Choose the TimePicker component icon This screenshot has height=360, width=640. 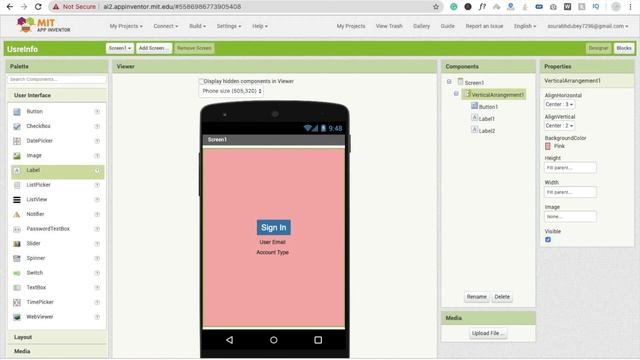17,302
